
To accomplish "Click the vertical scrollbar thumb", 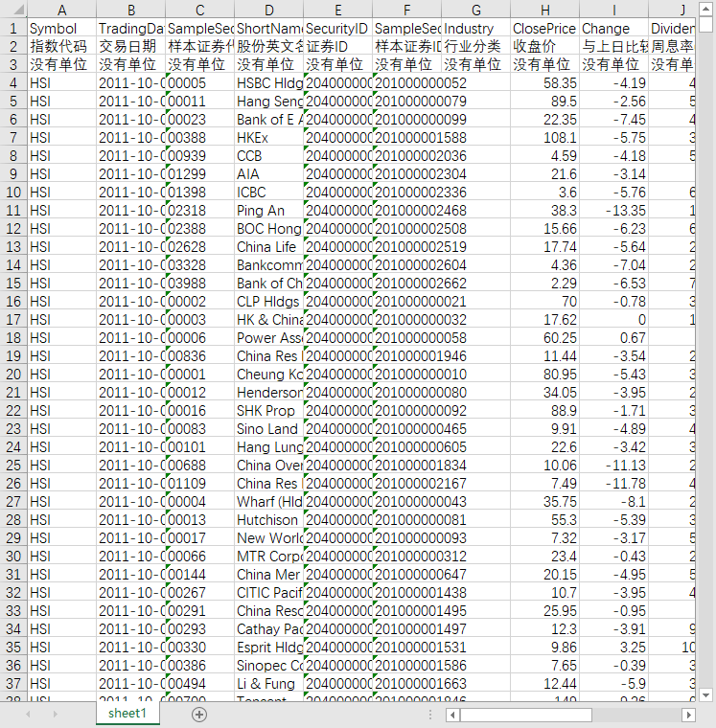I will pyautogui.click(x=705, y=24).
